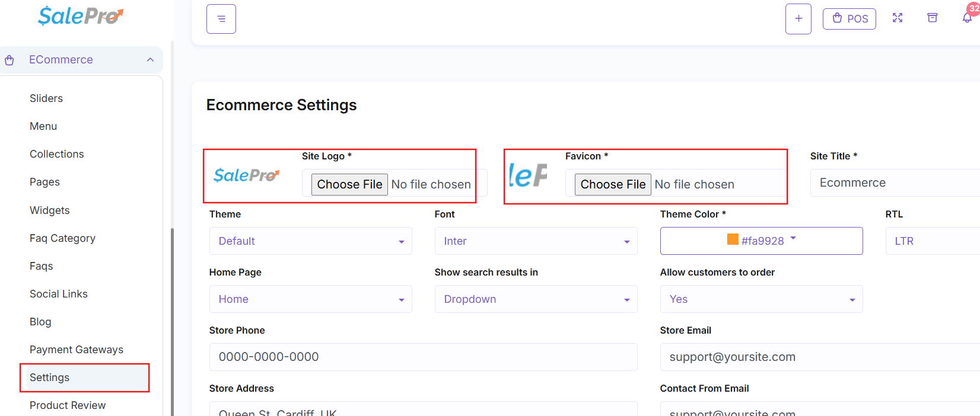Click the SalePro logo in the sidebar
Screen dimensions: 980x416
point(81,15)
